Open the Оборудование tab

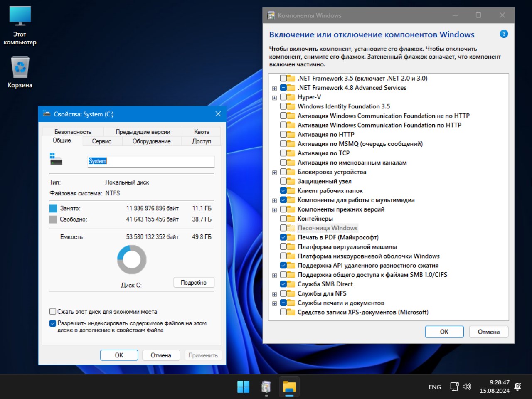pos(152,141)
